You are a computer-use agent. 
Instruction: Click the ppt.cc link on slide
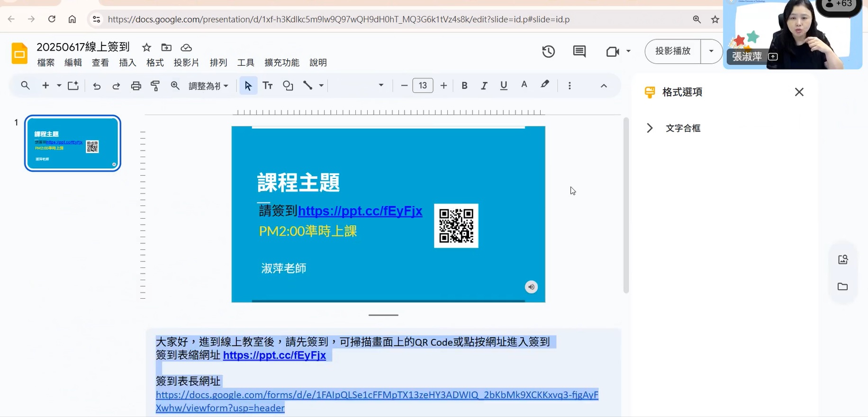tap(360, 211)
